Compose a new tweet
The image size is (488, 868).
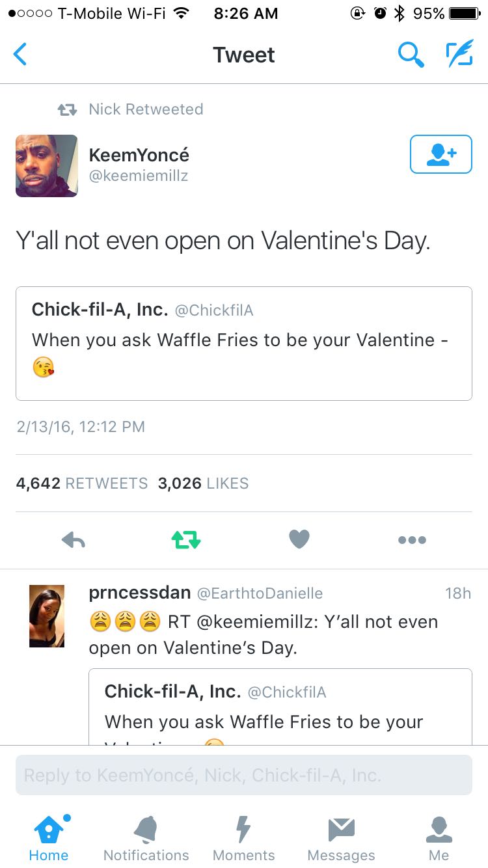[x=458, y=55]
